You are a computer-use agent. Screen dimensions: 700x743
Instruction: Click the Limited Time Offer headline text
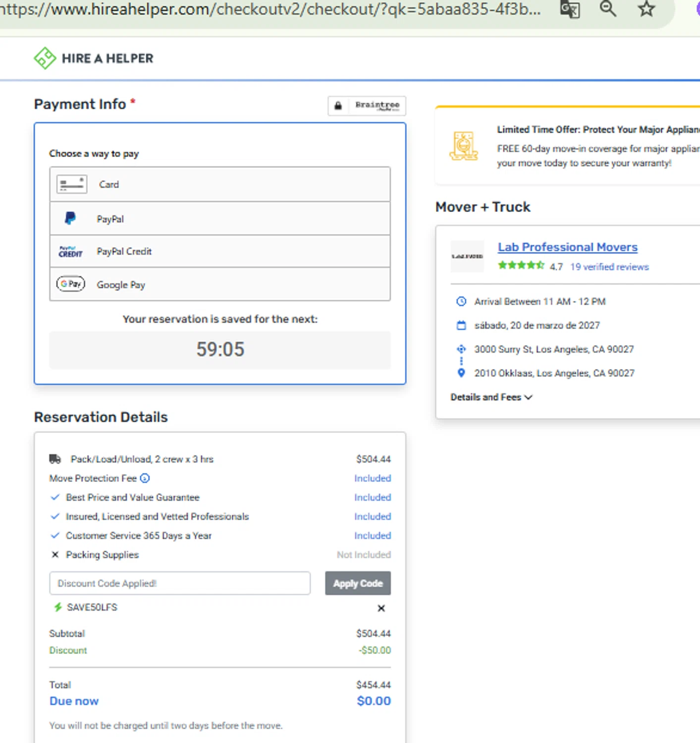coord(598,129)
